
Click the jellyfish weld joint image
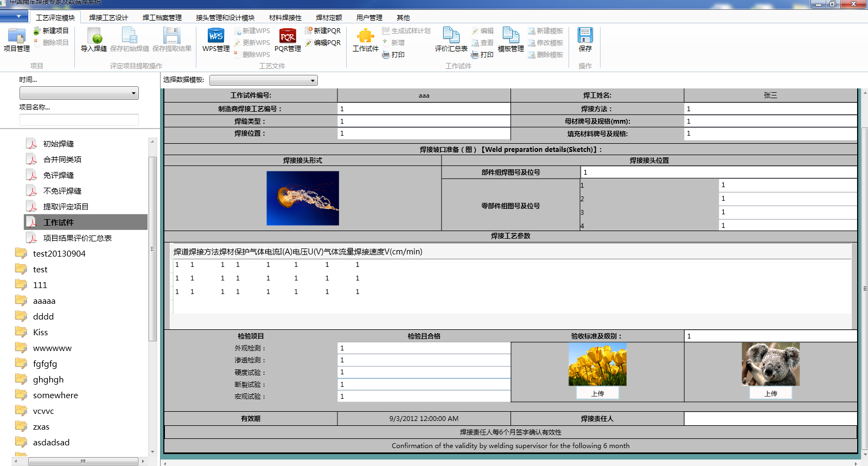click(303, 198)
